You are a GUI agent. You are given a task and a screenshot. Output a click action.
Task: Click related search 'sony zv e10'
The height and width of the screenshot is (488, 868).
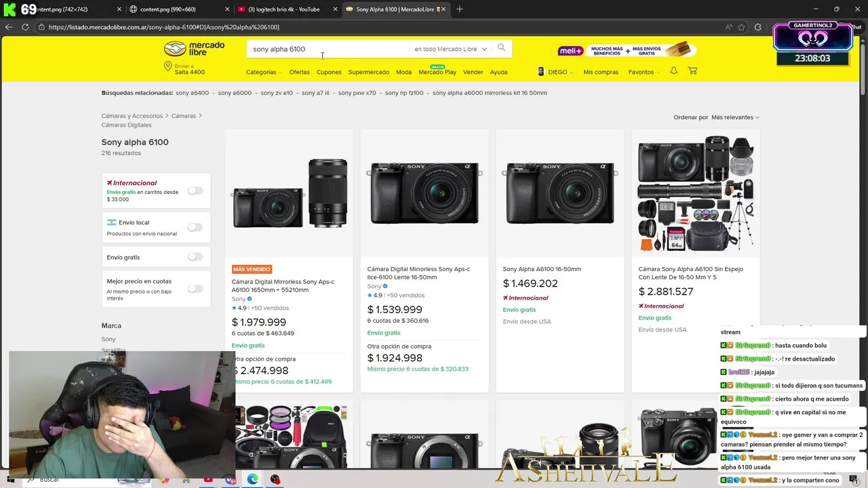(277, 93)
